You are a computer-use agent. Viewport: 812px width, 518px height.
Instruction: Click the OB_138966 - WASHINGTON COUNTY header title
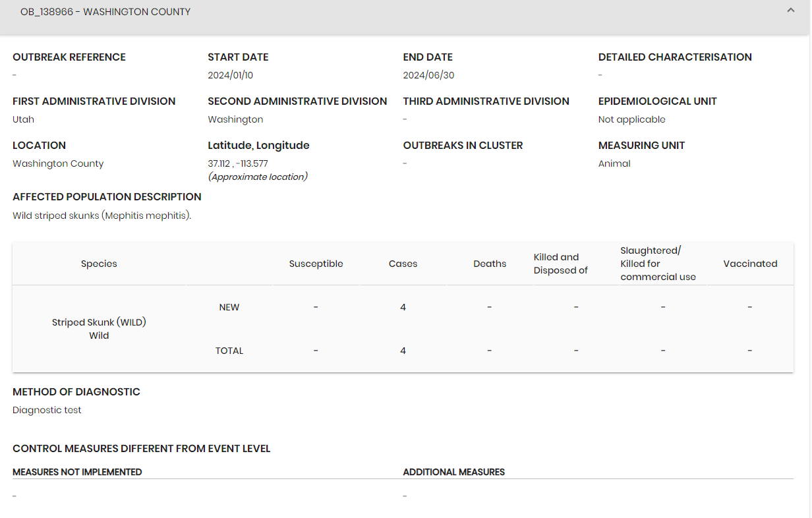(105, 12)
